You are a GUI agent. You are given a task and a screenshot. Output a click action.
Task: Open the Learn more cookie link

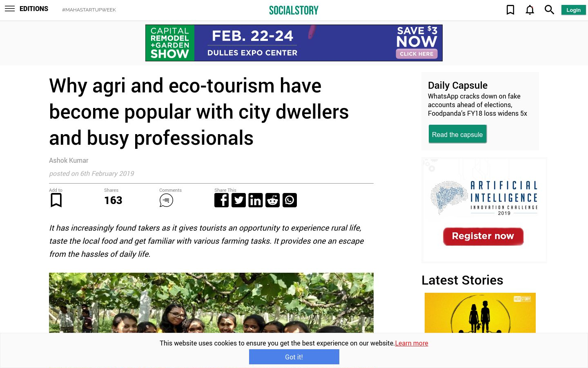click(412, 343)
